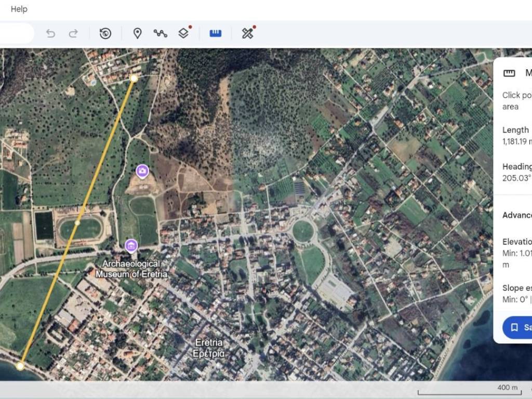Select the midpoint handle on yellow line
This screenshot has width=532, height=399.
[77, 223]
